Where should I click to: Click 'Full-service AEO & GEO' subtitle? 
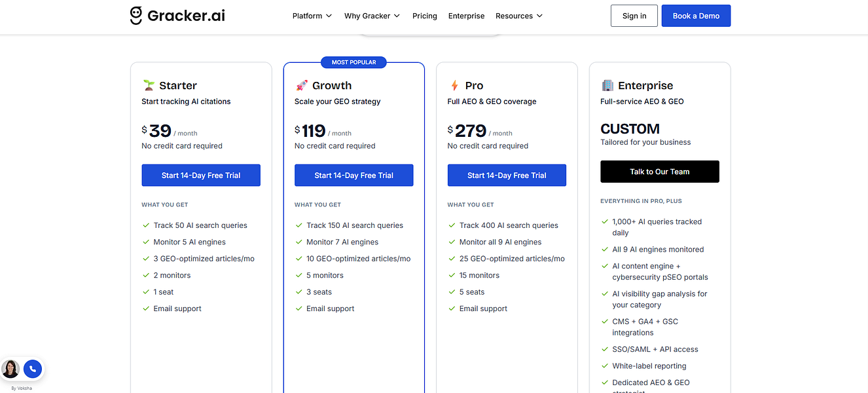tap(642, 102)
